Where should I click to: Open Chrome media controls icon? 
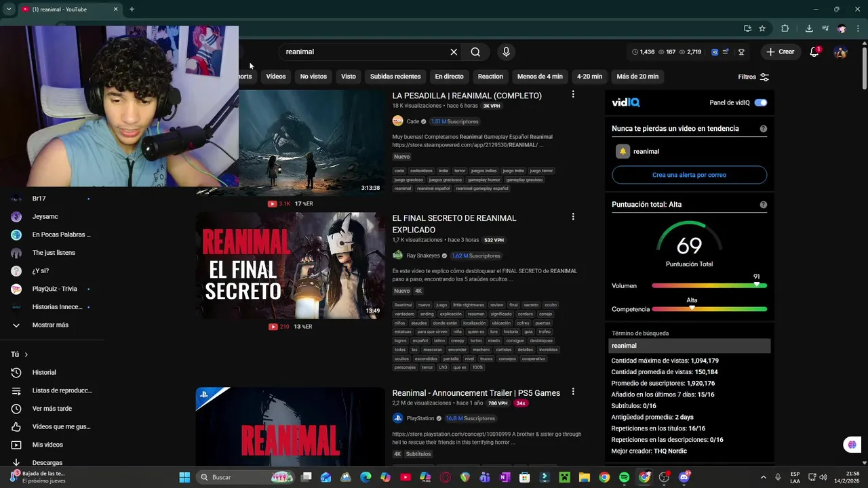(825, 28)
